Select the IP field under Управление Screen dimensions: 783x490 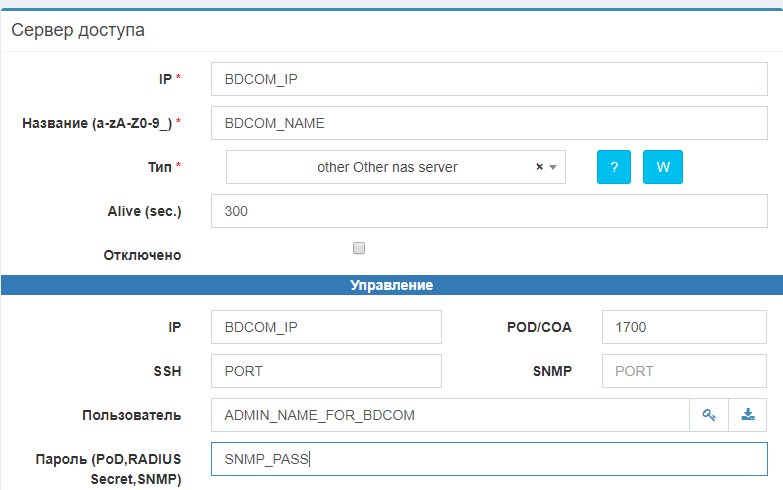pyautogui.click(x=326, y=327)
